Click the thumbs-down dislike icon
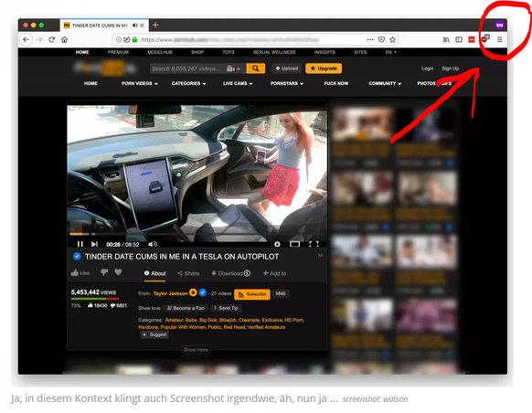 click(104, 272)
